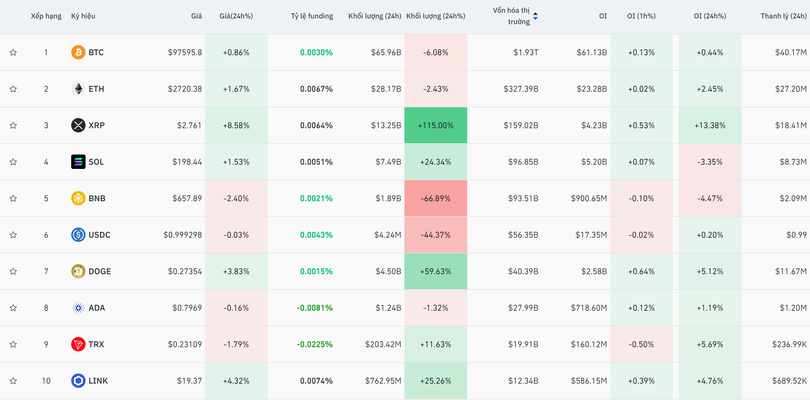The height and width of the screenshot is (400, 810).
Task: Click the OI (24h) column header
Action: [x=709, y=16]
